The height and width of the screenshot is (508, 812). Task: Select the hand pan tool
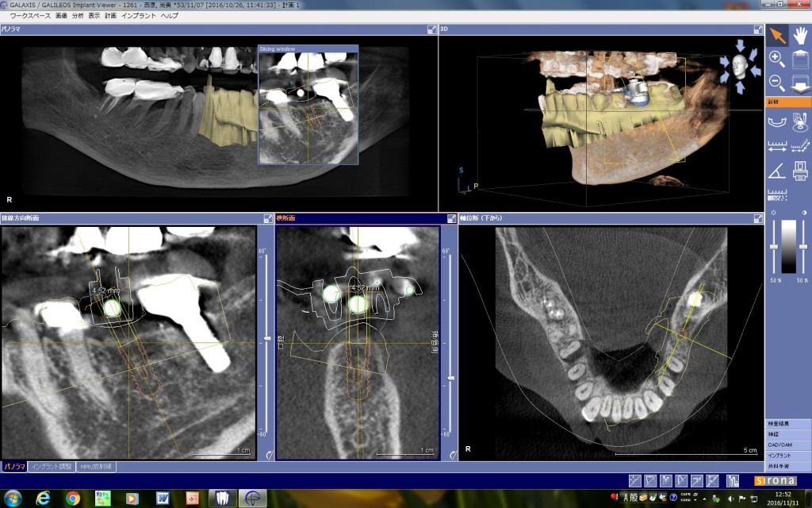point(799,35)
